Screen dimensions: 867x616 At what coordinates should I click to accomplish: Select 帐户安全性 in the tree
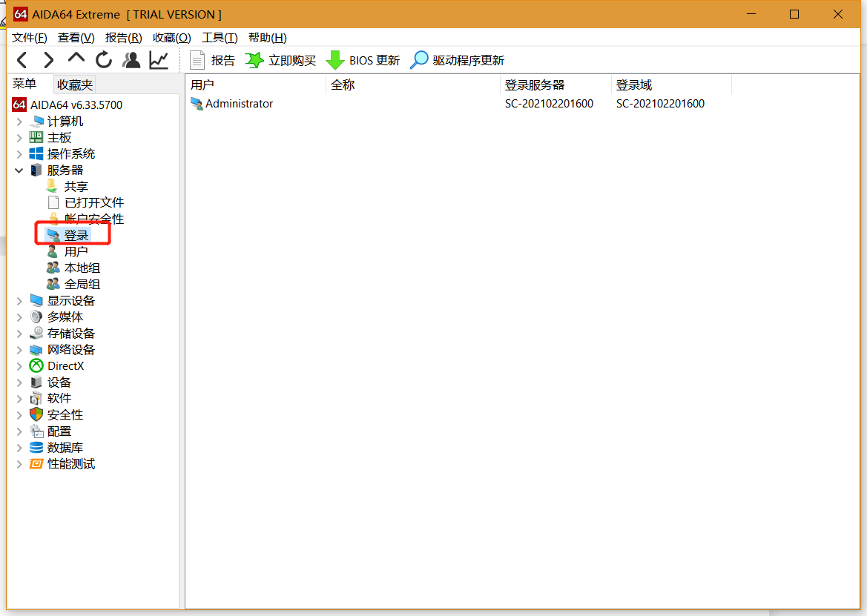(x=93, y=219)
